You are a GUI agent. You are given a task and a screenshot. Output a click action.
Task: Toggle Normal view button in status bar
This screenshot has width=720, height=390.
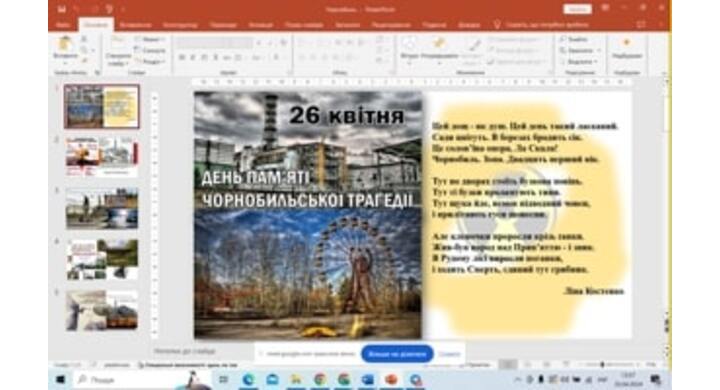pos(508,365)
